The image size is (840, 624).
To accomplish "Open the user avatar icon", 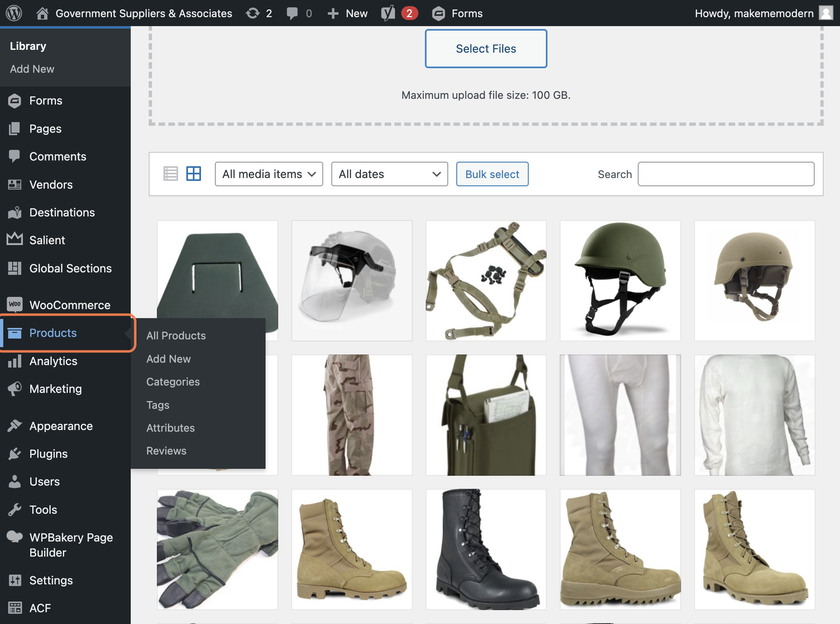I will pos(826,13).
